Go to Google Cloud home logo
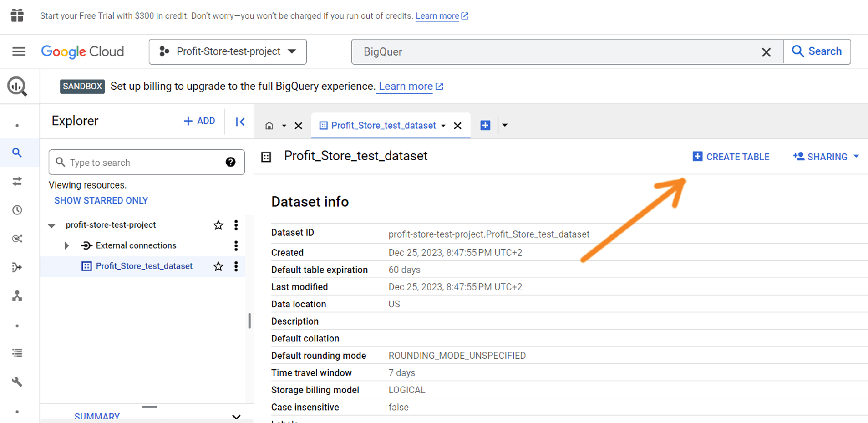Image resolution: width=868 pixels, height=423 pixels. 82,51
